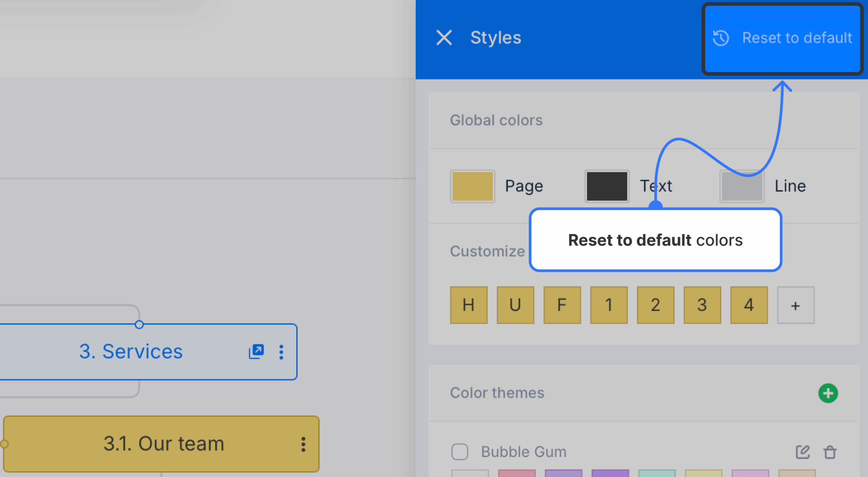Open the 3. Services page options menu
This screenshot has height=477, width=868.
pyautogui.click(x=281, y=352)
